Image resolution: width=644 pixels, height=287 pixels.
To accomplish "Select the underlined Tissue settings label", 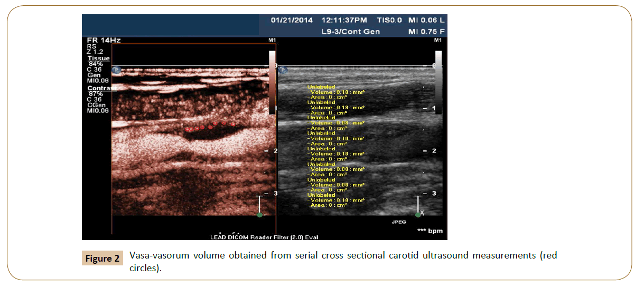I will click(x=99, y=59).
